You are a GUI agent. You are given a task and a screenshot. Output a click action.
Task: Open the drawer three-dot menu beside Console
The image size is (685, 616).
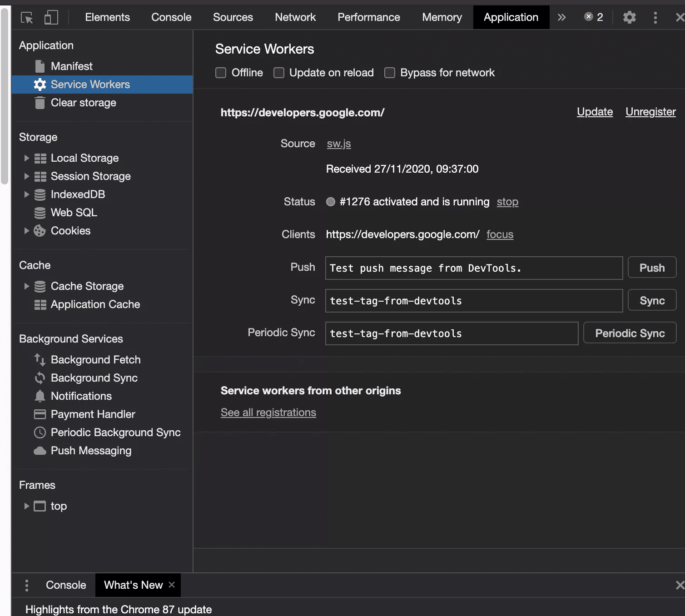(27, 586)
